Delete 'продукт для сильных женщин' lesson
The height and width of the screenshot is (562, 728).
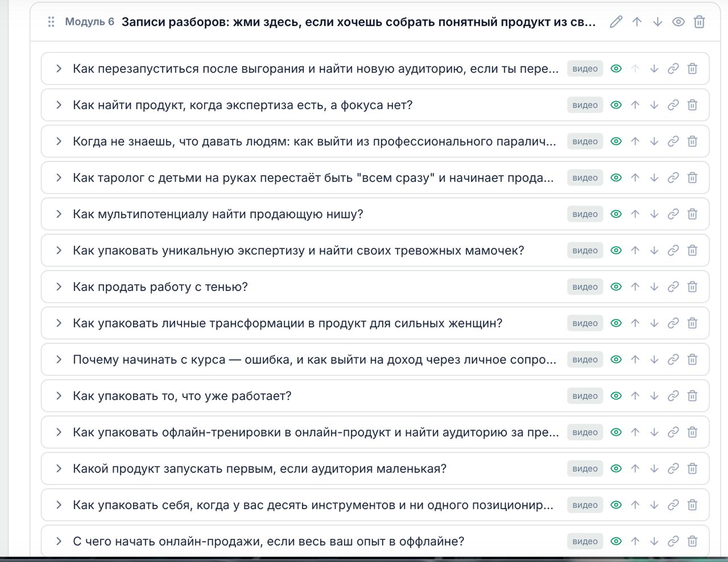(x=692, y=323)
